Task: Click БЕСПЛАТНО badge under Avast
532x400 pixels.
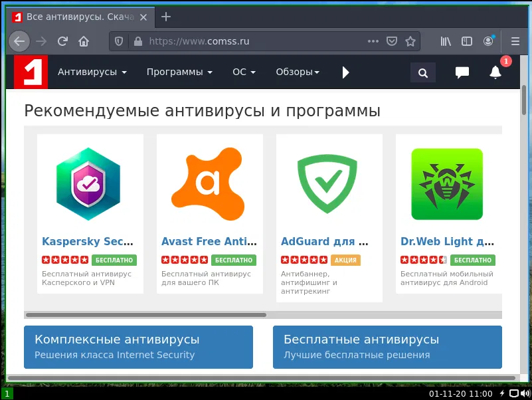Action: [x=234, y=260]
